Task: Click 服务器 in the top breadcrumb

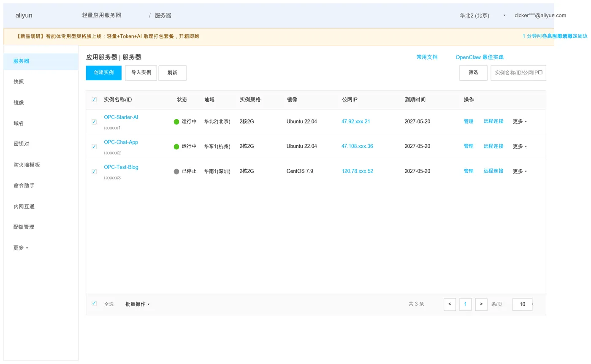Action: pyautogui.click(x=163, y=15)
